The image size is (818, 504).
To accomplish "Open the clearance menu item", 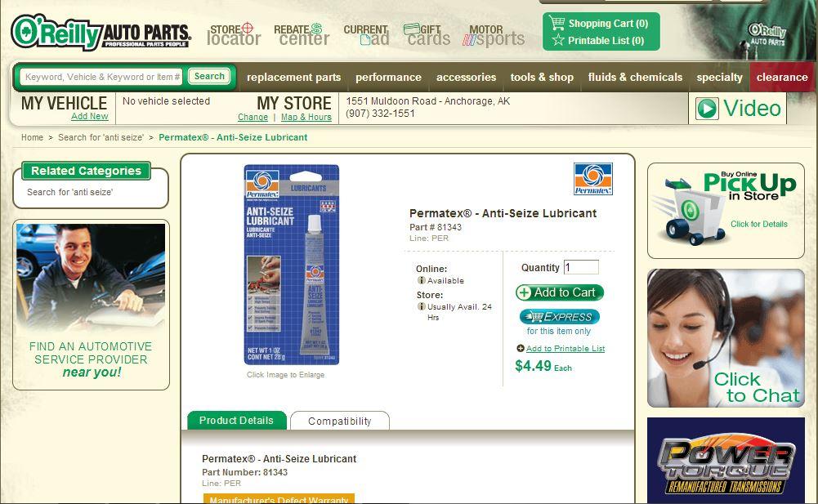I will click(x=782, y=78).
